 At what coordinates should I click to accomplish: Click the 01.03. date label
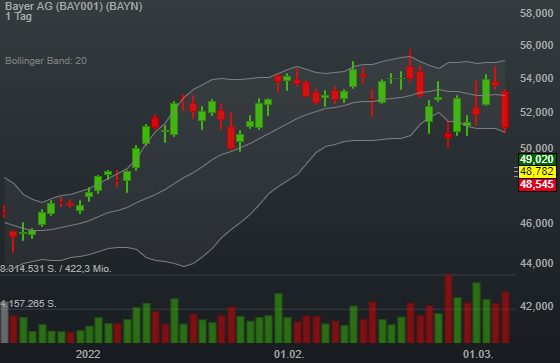click(x=478, y=354)
